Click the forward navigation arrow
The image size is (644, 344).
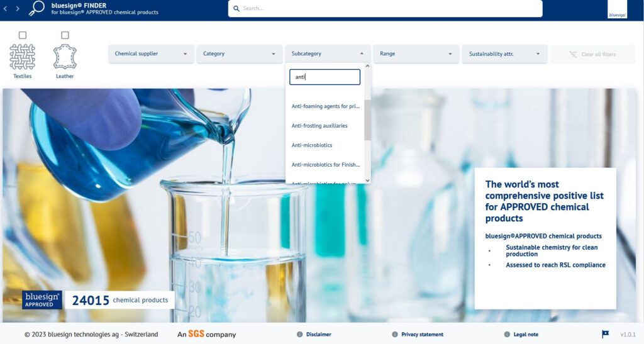(18, 9)
